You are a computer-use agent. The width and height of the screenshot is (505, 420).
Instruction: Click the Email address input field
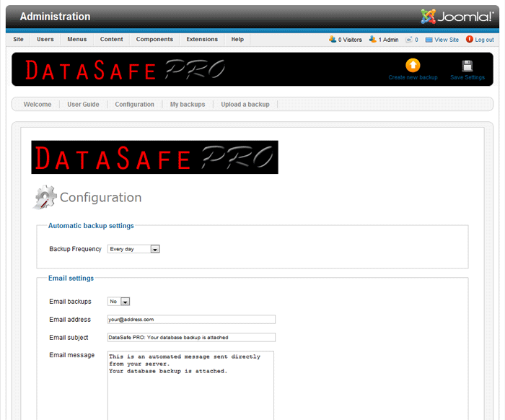click(191, 320)
